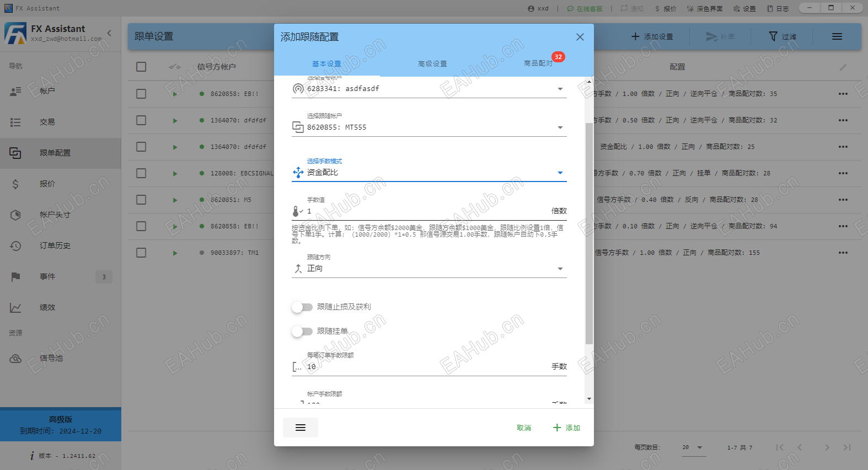This screenshot has width=868, height=470.
Task: Open the 在线客服 online support chat
Action: click(585, 8)
